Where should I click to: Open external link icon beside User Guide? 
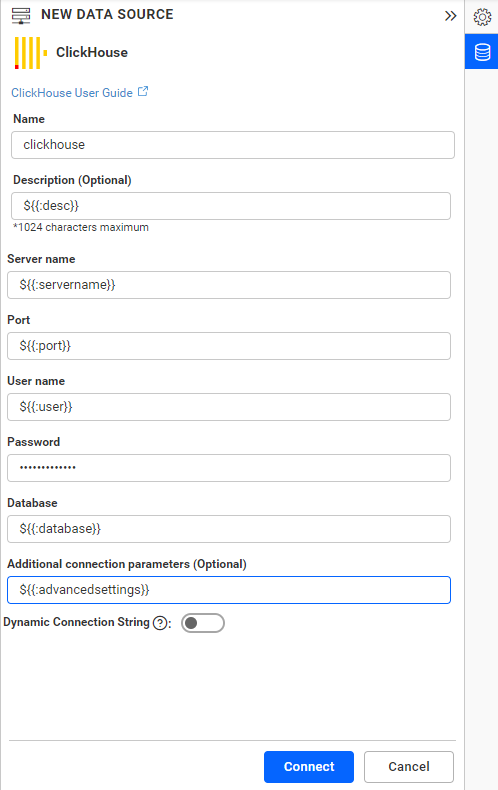143,92
